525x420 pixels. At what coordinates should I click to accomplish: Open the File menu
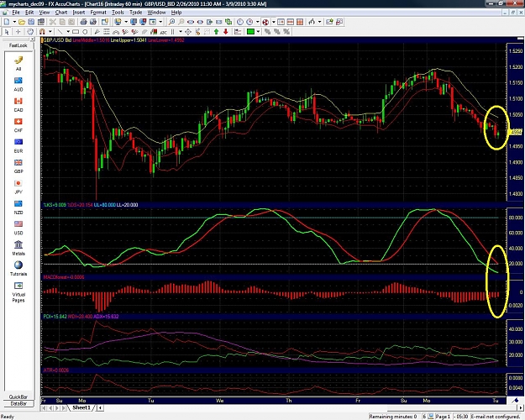click(x=16, y=13)
